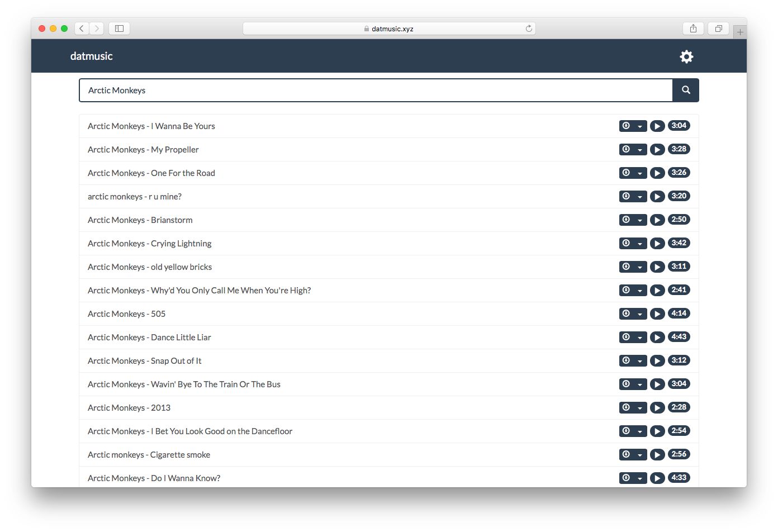The image size is (778, 532).
Task: Play "One For the Road"
Action: 657,173
